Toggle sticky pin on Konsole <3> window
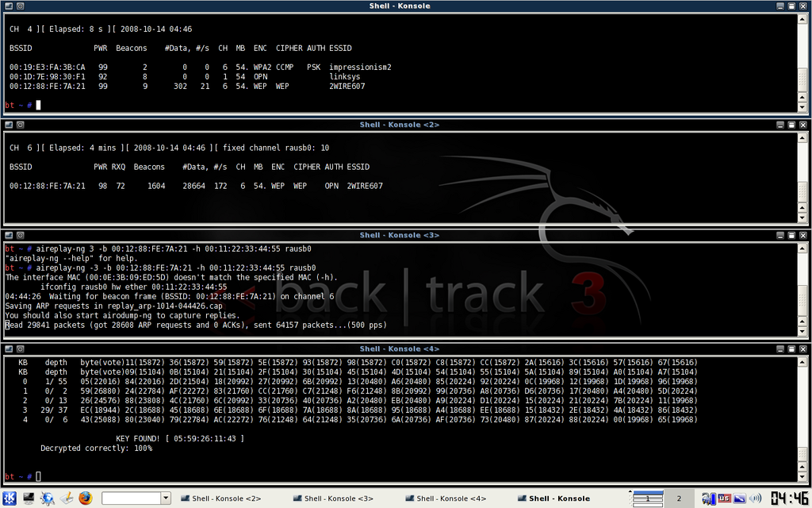The height and width of the screenshot is (508, 812). (20, 235)
